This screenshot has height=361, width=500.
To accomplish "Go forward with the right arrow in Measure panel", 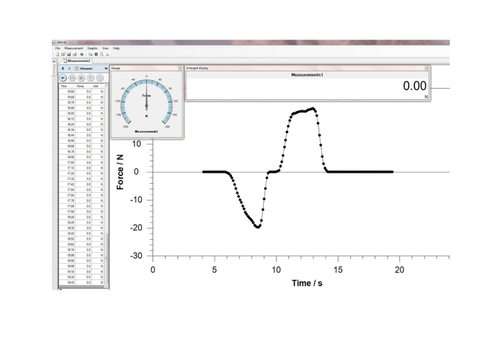I will click(x=69, y=68).
